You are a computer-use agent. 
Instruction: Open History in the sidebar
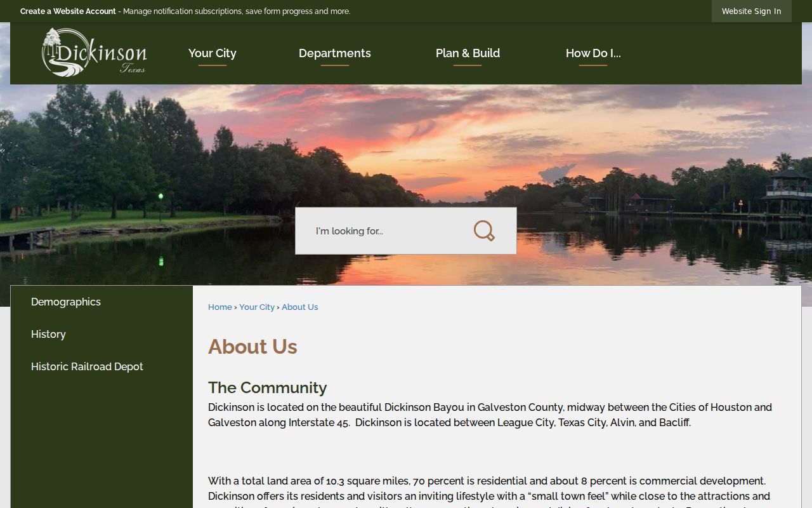pyautogui.click(x=48, y=334)
